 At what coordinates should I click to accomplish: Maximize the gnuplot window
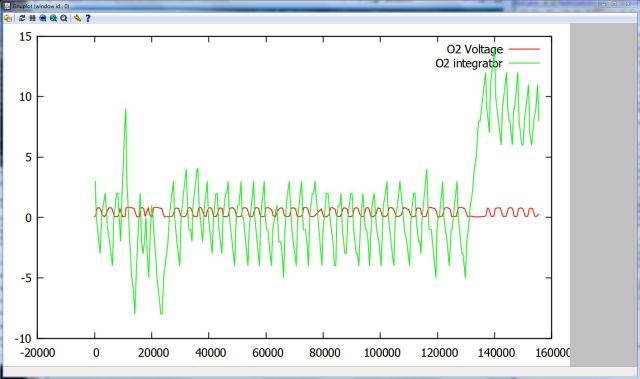tap(615, 4)
